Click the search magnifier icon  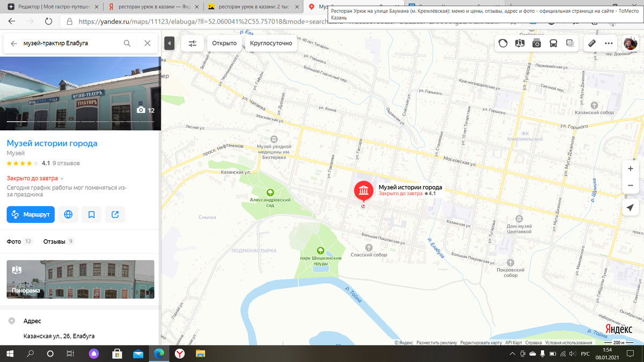point(127,43)
